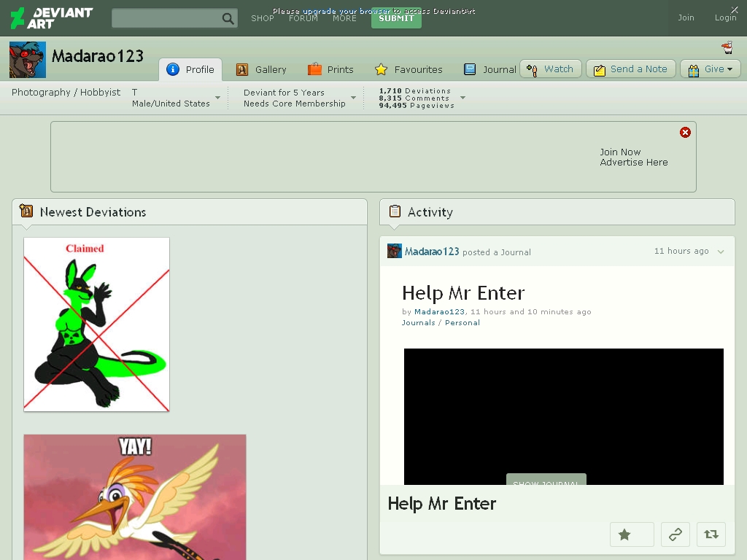Click the Watch button
The width and height of the screenshot is (747, 560).
point(550,69)
